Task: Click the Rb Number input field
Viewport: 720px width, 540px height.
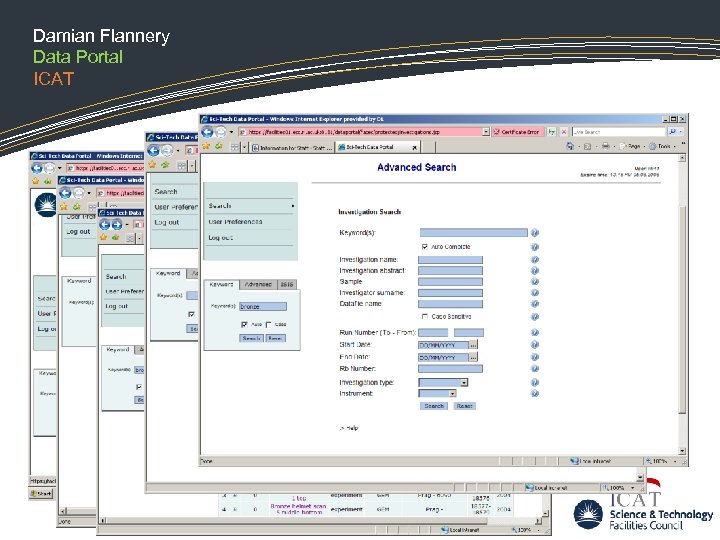Action: point(450,368)
